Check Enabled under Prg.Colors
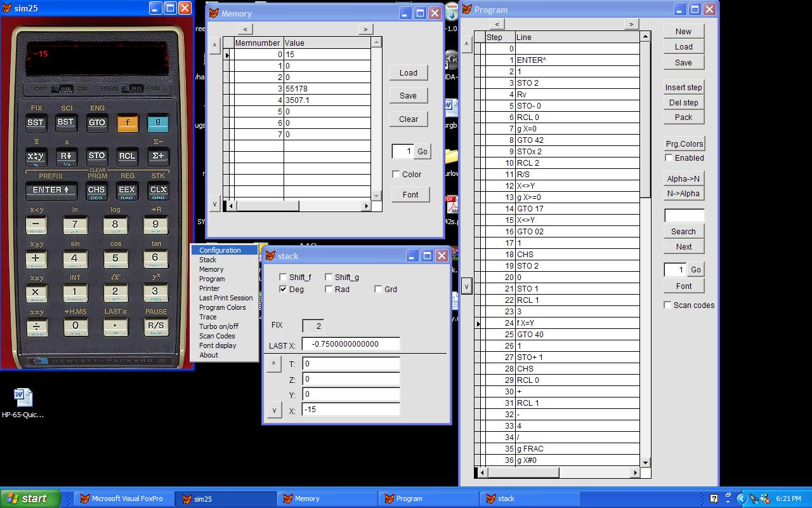 point(669,157)
